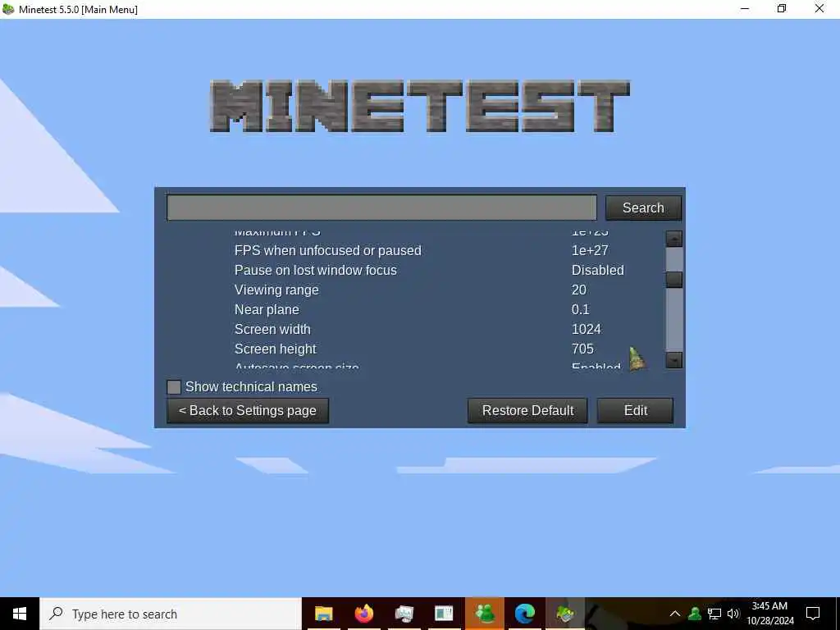The image size is (840, 630).
Task: Select 'Screen width' setting row
Action: pyautogui.click(x=415, y=329)
